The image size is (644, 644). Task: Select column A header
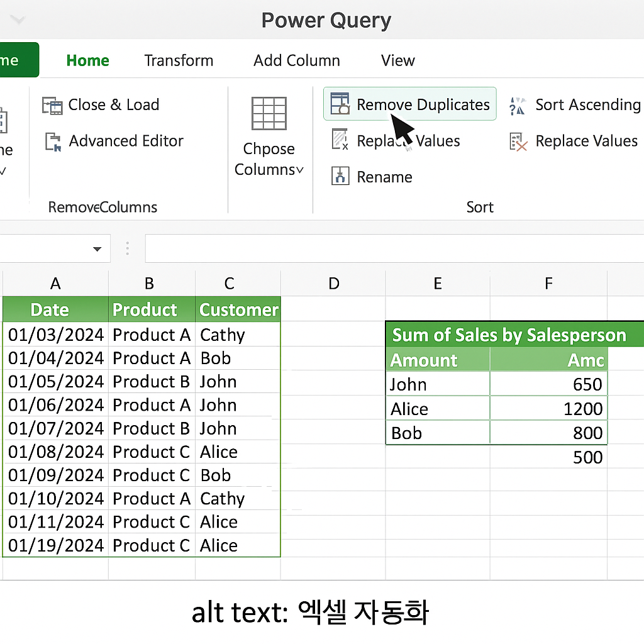pyautogui.click(x=55, y=284)
